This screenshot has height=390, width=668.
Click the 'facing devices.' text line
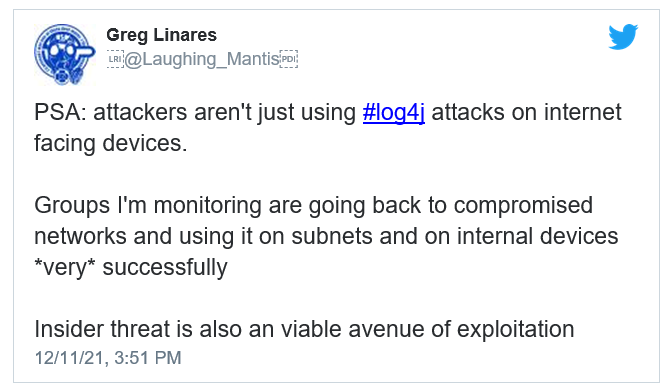(111, 143)
